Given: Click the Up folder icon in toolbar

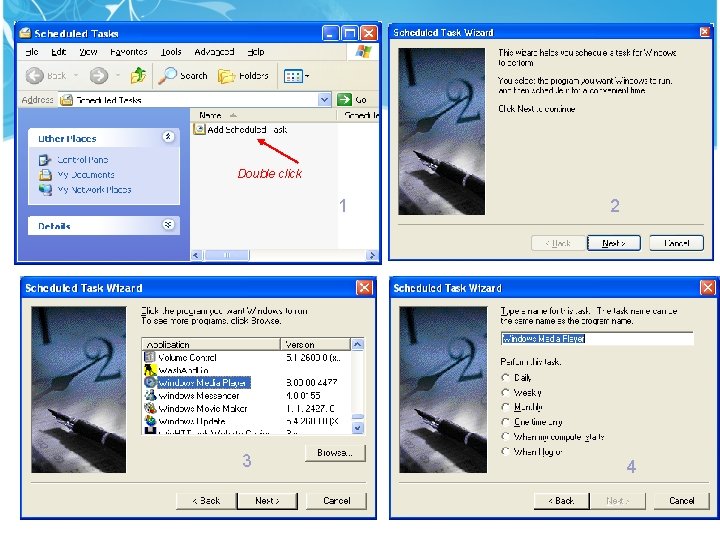Looking at the screenshot, I should (x=138, y=75).
